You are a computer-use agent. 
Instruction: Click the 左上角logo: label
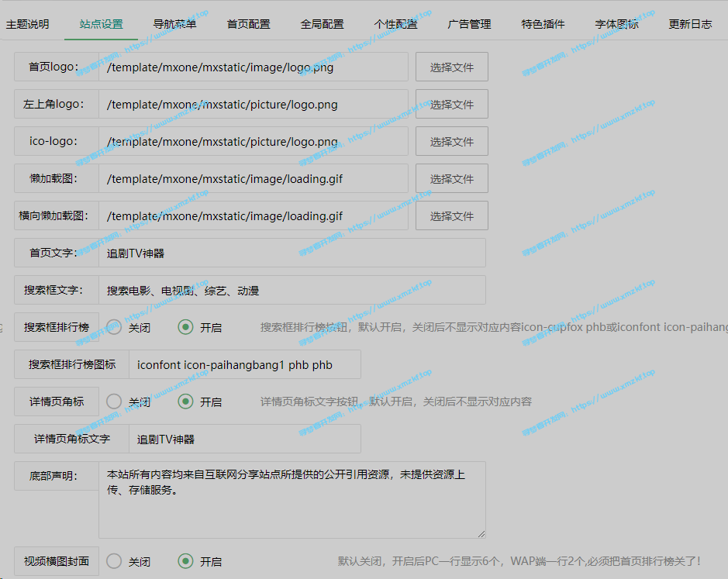coord(56,104)
